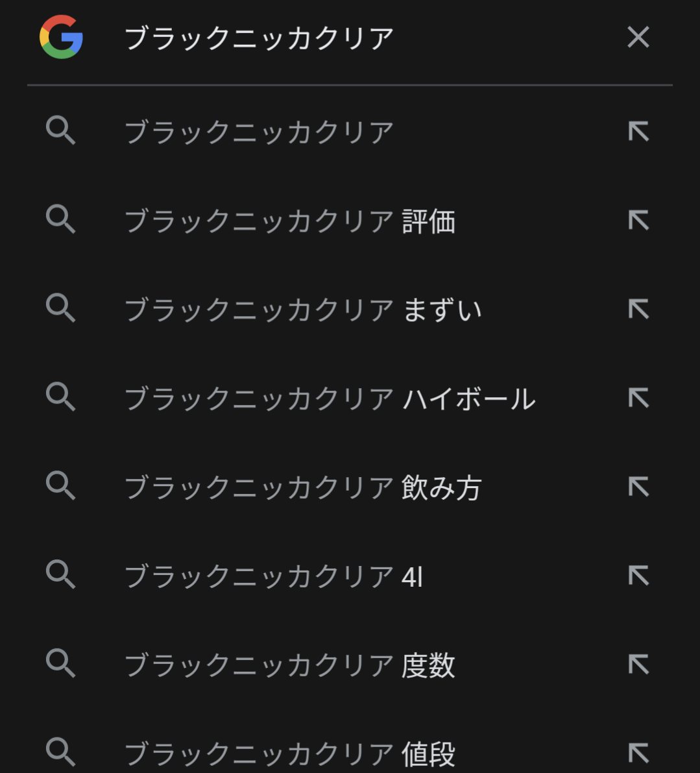The image size is (700, 773).
Task: Tap the fill-in arrow beside 評価 suggestion
Action: pos(639,221)
